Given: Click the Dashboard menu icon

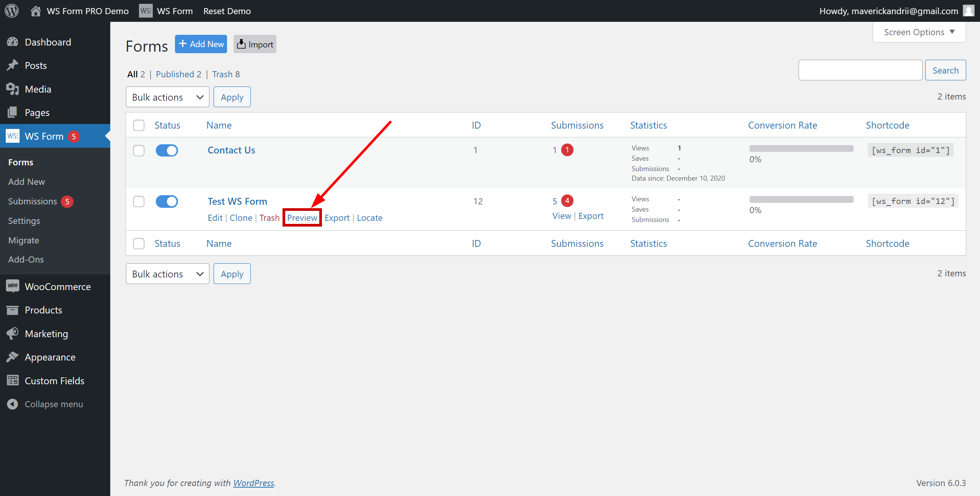Looking at the screenshot, I should 13,42.
